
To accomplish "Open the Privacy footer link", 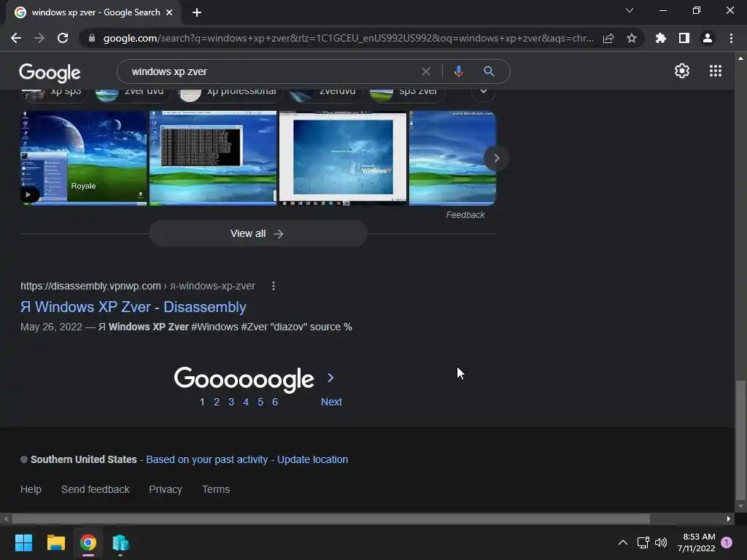I will (166, 489).
